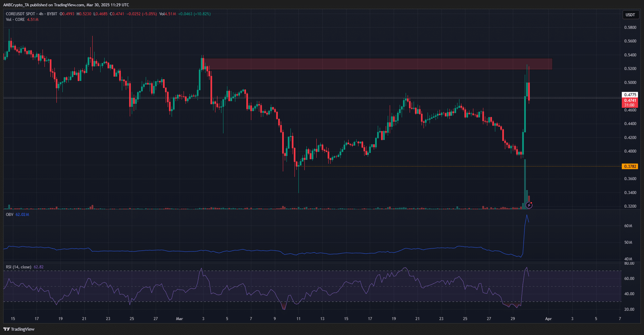Click the date 29 on time axis

click(512, 319)
